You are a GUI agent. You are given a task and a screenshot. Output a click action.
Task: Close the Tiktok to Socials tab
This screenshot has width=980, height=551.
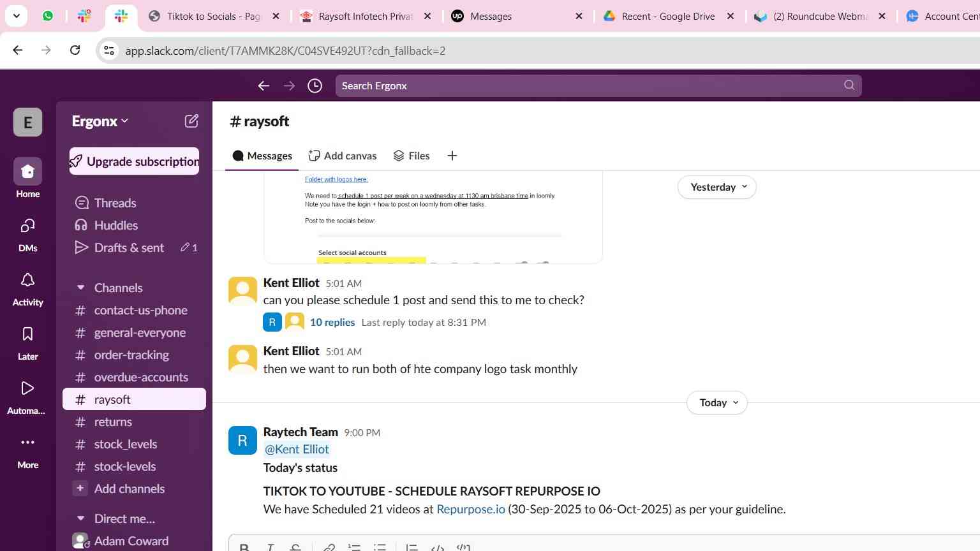pyautogui.click(x=276, y=16)
